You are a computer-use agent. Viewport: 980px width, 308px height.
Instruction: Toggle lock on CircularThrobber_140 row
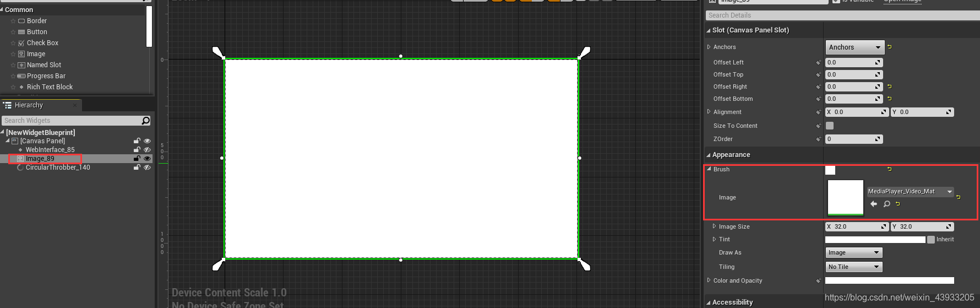point(137,167)
